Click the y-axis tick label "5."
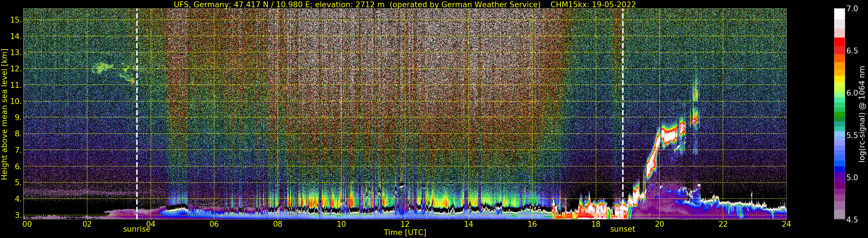The height and width of the screenshot is (238, 868). point(18,183)
